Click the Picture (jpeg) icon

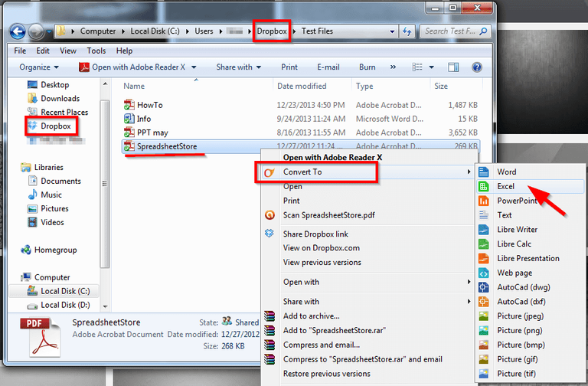click(484, 316)
